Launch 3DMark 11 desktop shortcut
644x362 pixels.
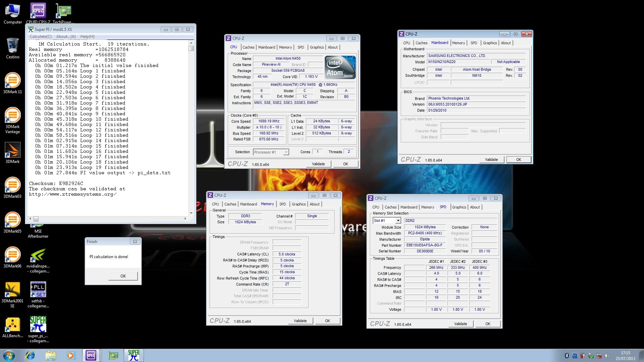tap(13, 83)
